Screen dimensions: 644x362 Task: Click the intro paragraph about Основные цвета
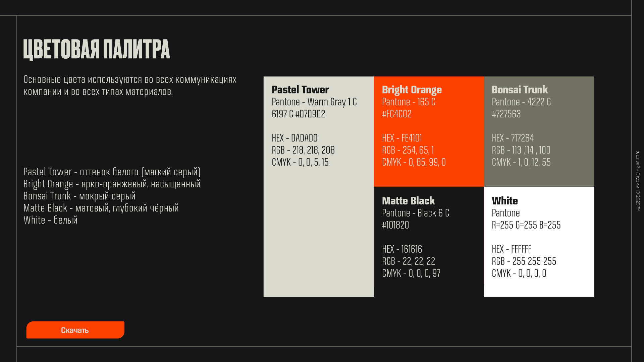click(x=130, y=85)
